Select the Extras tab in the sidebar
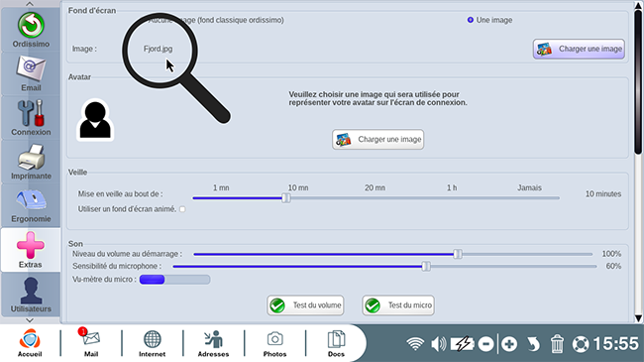 click(x=31, y=250)
